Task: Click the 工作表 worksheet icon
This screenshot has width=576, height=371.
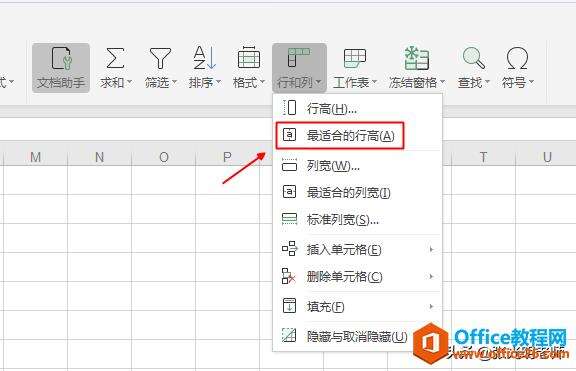Action: tap(354, 58)
